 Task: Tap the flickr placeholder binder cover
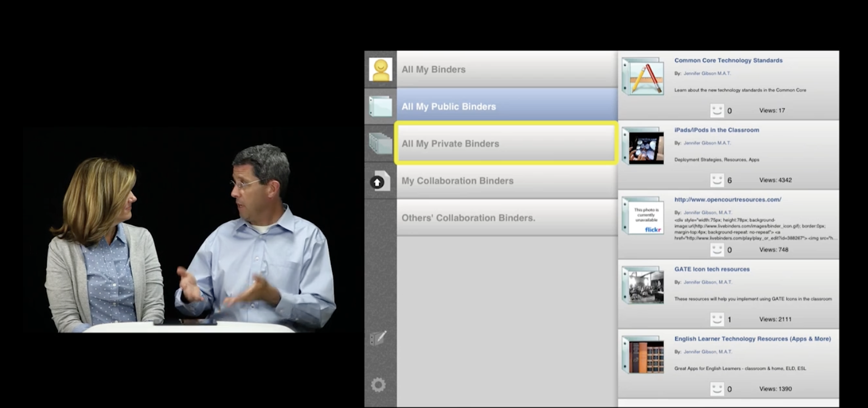(x=643, y=216)
